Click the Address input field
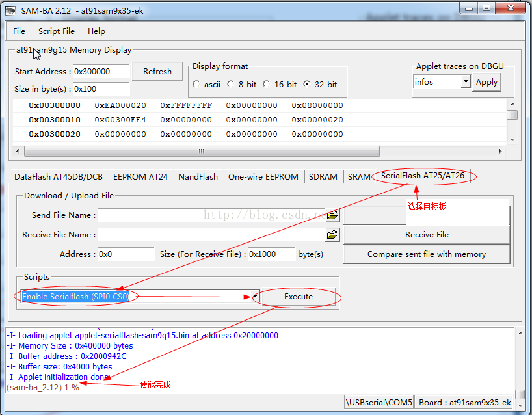 (126, 254)
